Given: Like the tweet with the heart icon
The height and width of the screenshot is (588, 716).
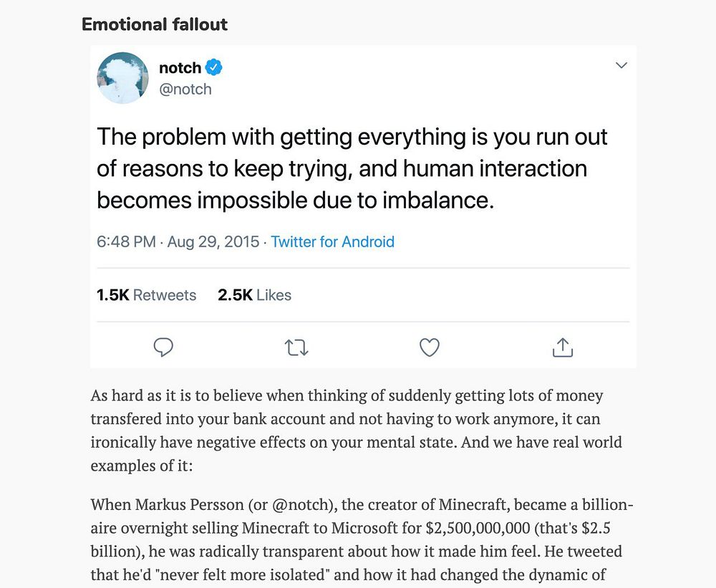Looking at the screenshot, I should (x=429, y=348).
